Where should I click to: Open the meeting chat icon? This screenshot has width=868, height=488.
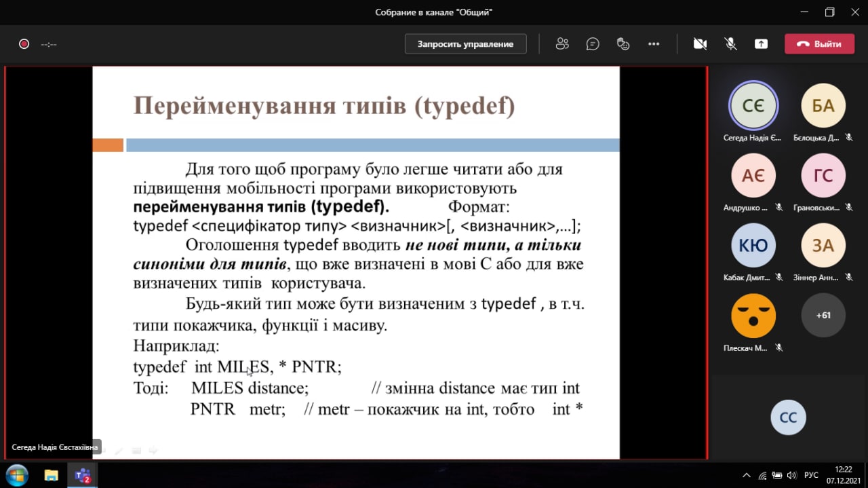pyautogui.click(x=593, y=44)
